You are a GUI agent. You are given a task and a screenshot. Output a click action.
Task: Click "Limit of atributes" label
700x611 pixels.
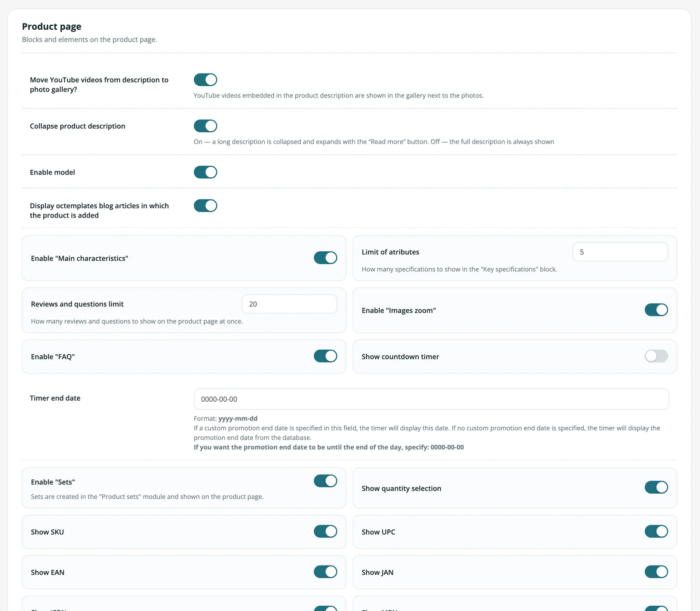390,252
